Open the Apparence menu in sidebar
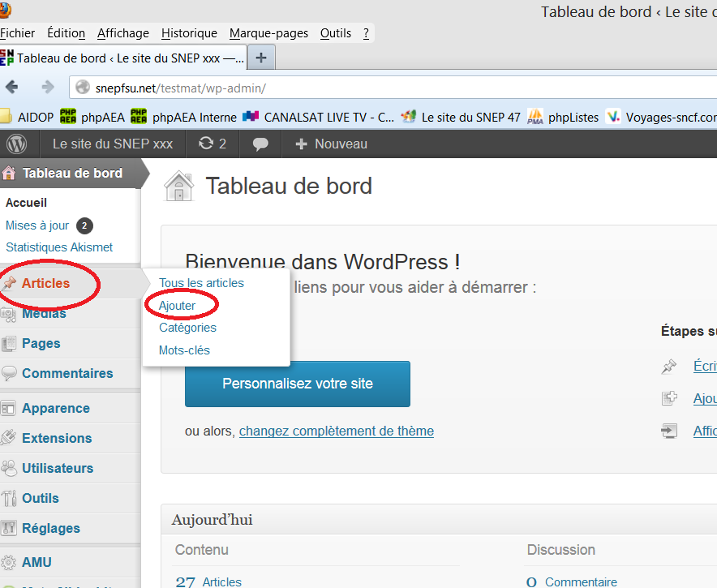717x588 pixels. click(55, 408)
